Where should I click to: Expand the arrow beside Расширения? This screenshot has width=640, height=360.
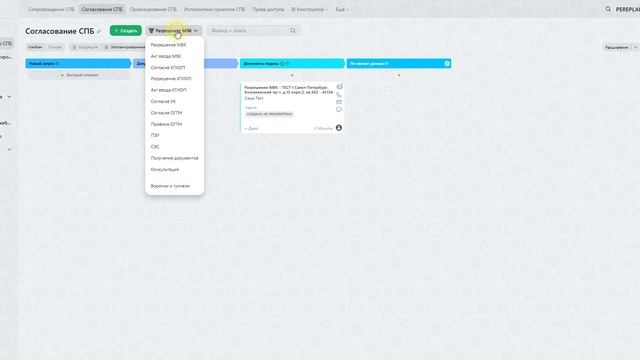(636, 47)
